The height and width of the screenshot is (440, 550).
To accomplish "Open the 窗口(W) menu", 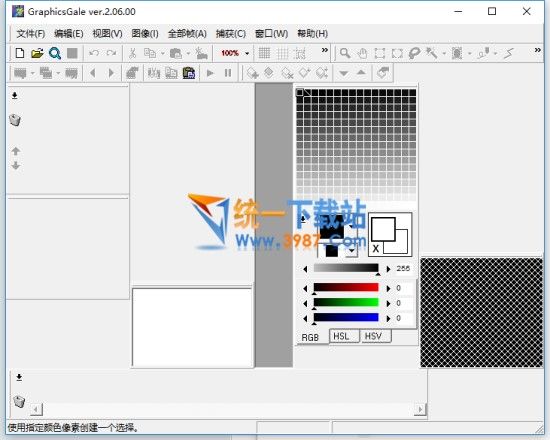I will (271, 34).
